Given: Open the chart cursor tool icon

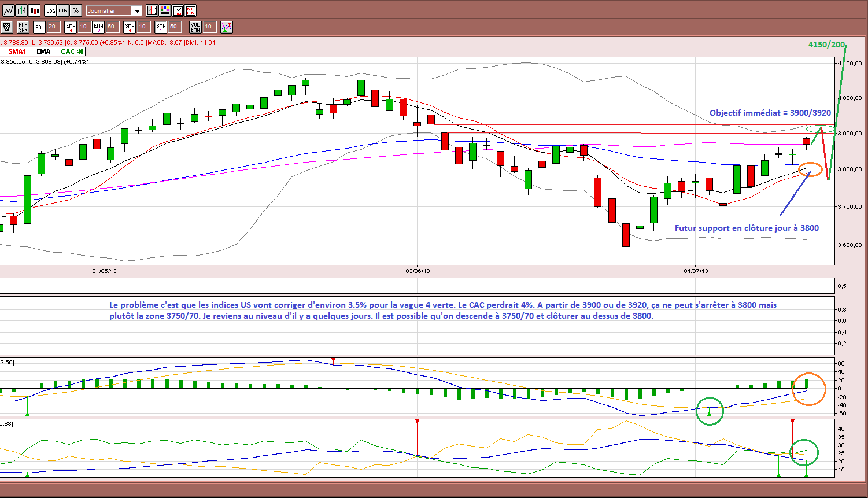Looking at the screenshot, I should (152, 10).
